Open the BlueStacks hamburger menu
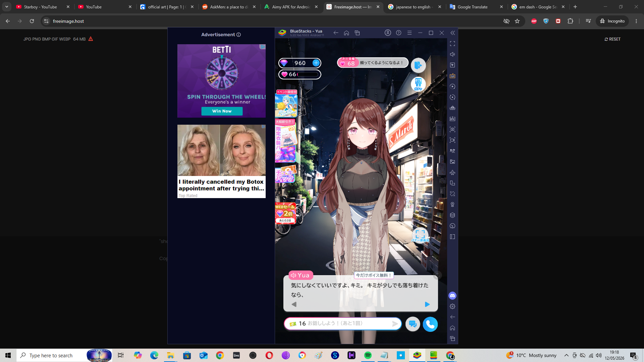The height and width of the screenshot is (362, 644). [x=410, y=33]
